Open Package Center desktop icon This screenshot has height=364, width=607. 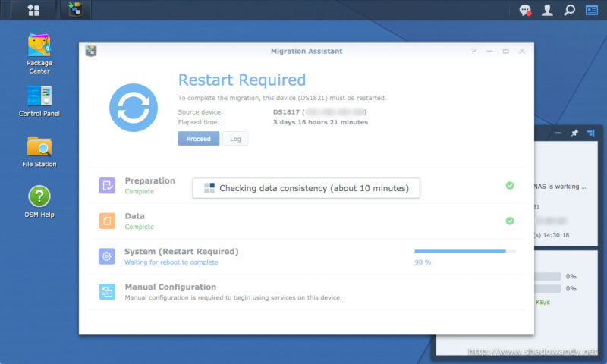pos(39,54)
